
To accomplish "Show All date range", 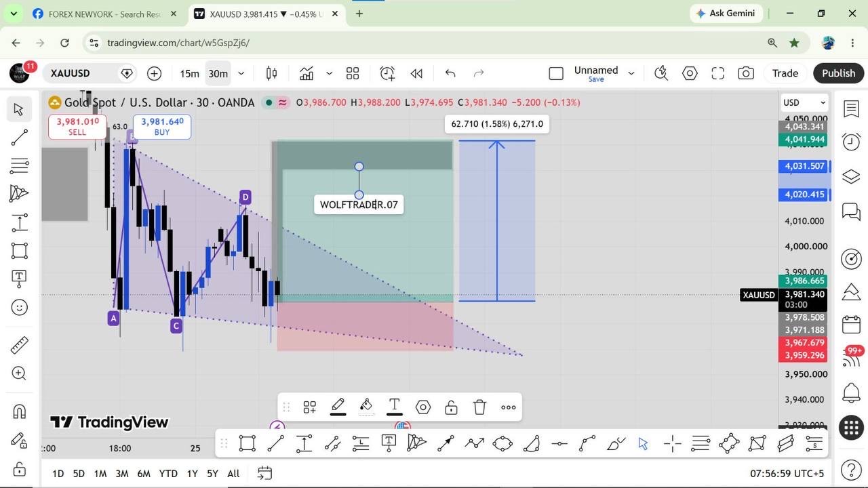I will point(233,473).
